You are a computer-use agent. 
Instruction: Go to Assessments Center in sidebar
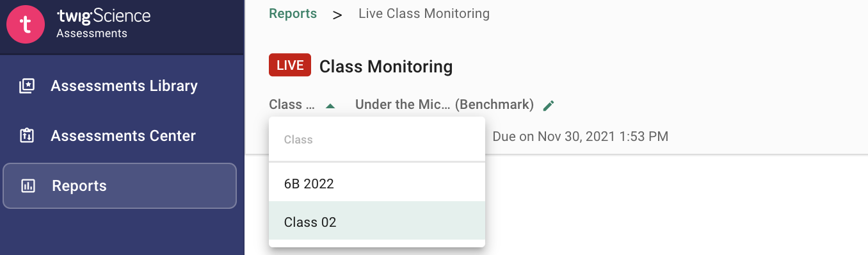[x=124, y=136]
